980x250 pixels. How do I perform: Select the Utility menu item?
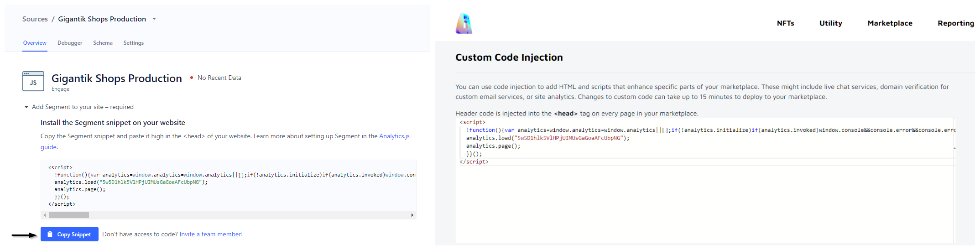coord(830,23)
